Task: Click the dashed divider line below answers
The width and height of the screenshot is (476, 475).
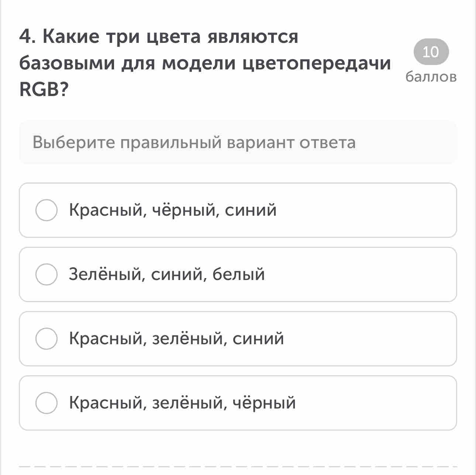Action: coord(238,467)
